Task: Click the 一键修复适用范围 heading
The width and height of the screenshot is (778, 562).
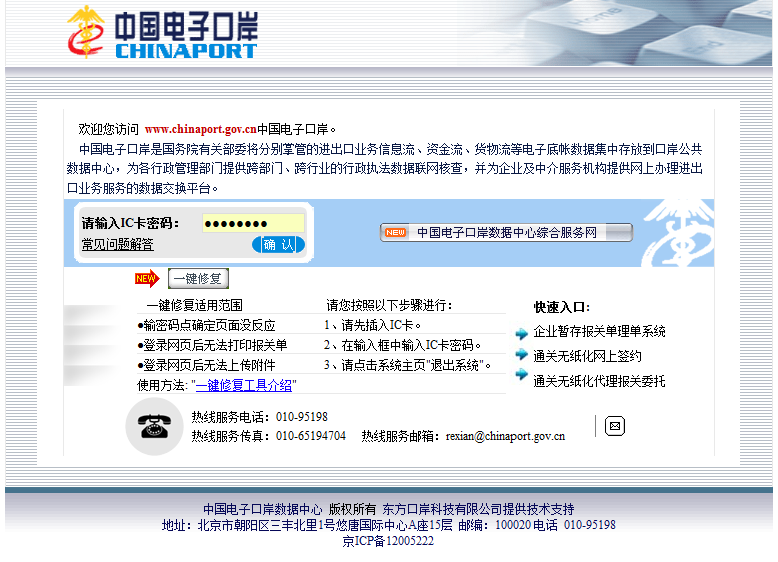Action: pos(194,306)
